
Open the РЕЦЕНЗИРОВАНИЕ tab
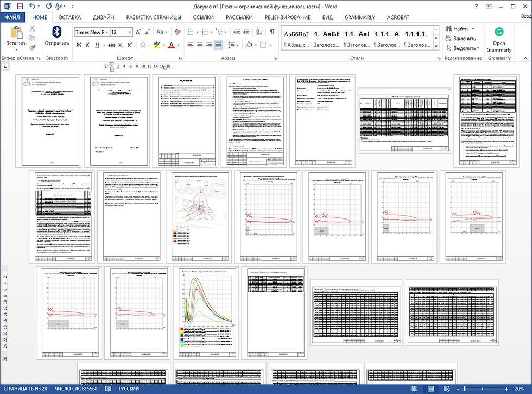(x=287, y=17)
